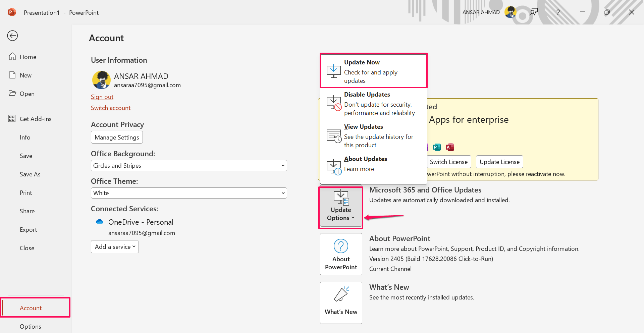Open Options in the sidebar
The height and width of the screenshot is (333, 644).
click(30, 326)
